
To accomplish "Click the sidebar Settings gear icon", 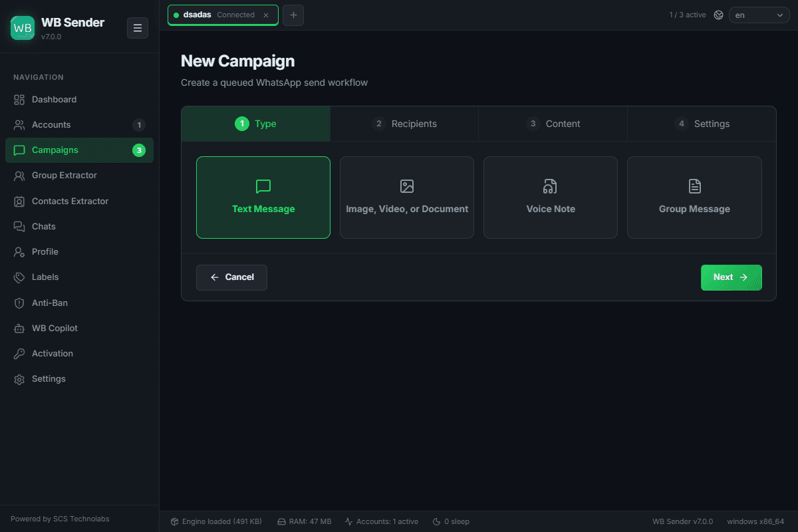I will click(19, 379).
